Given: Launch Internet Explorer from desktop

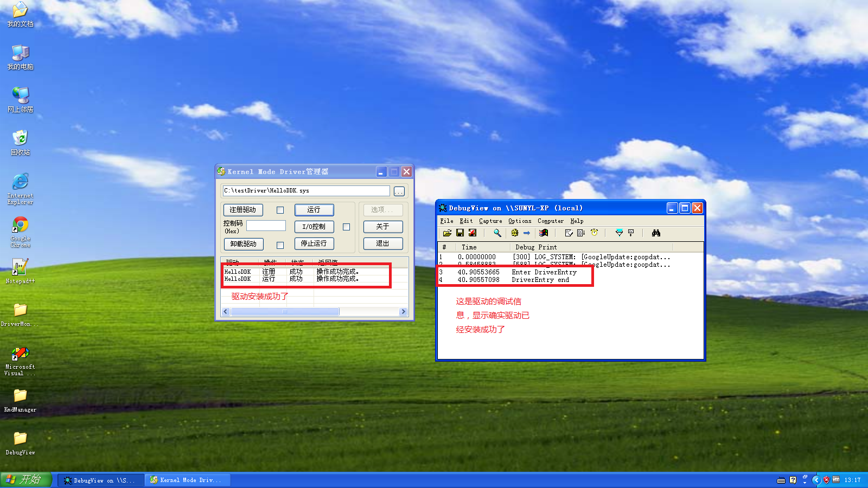Looking at the screenshot, I should [x=20, y=188].
